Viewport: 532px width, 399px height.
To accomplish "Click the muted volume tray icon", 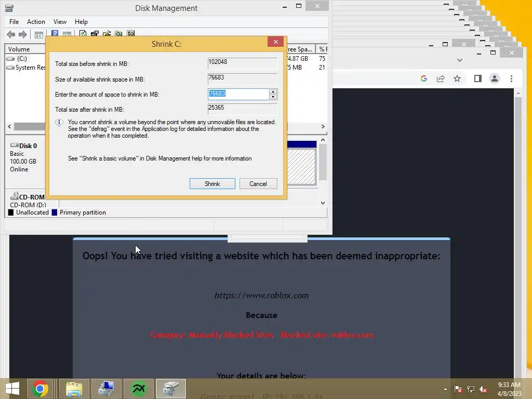I will pos(483,389).
